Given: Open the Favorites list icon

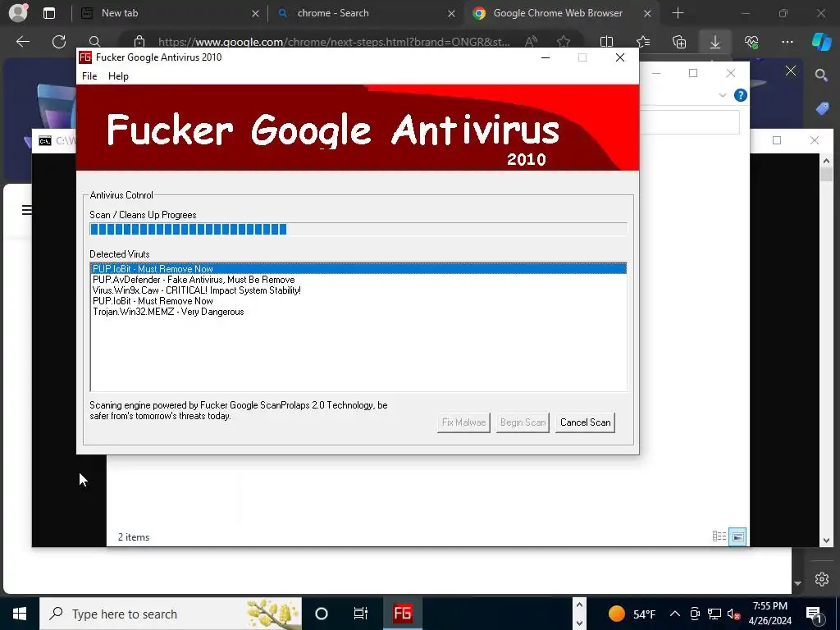Looking at the screenshot, I should coord(643,42).
